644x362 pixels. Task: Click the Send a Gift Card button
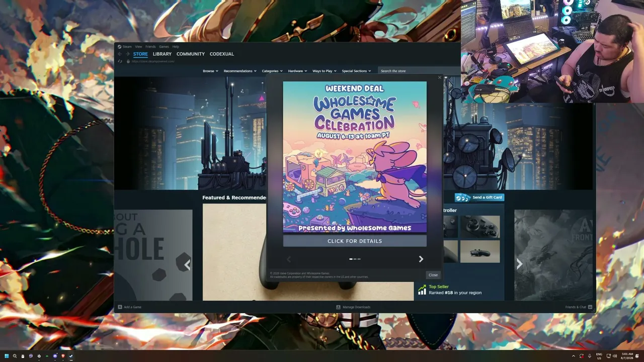tap(479, 197)
